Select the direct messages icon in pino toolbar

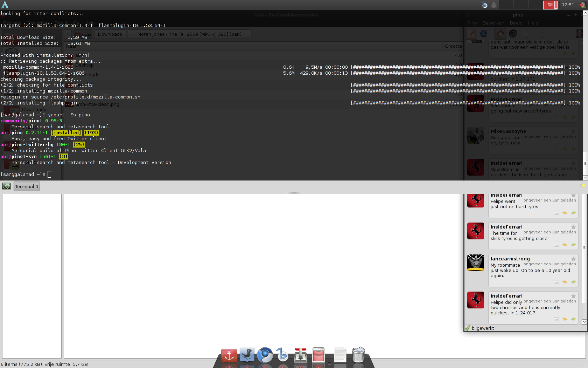click(526, 34)
